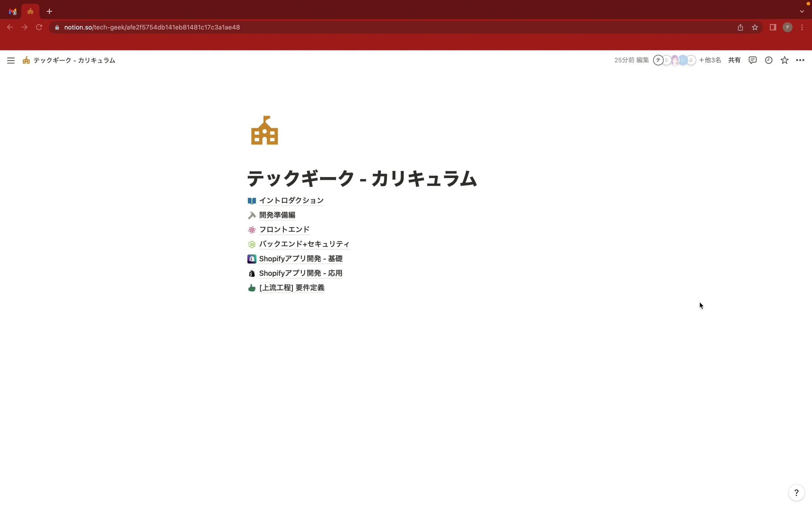Open the Shopifyアプリ開発 - 応用 page
The image size is (812, 508).
(301, 273)
